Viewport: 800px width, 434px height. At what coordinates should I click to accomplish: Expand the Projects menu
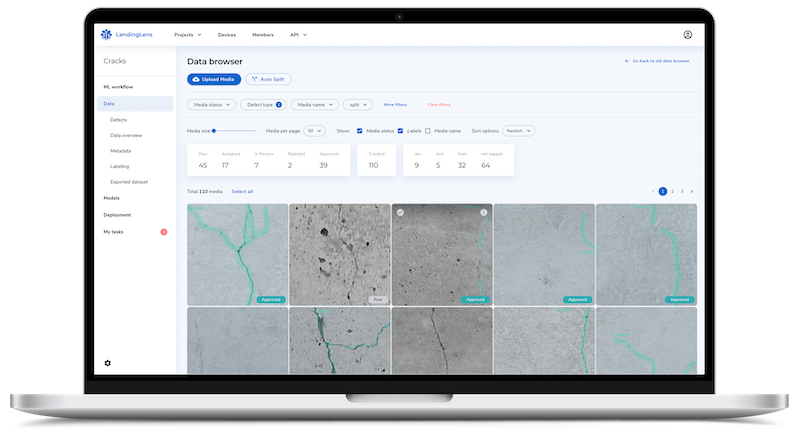tap(188, 35)
